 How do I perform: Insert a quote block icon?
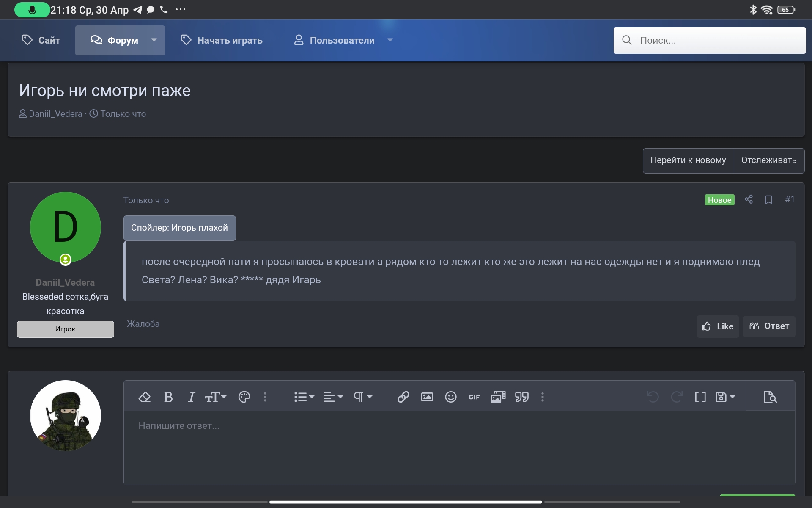pos(522,397)
